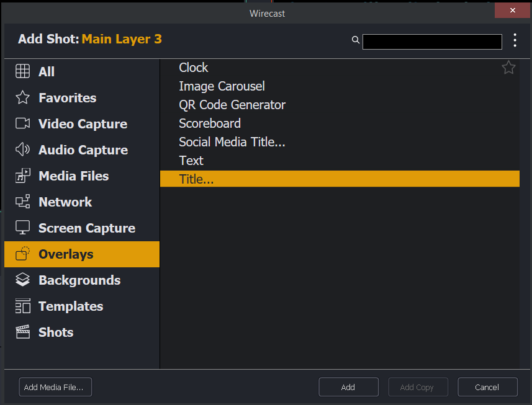The width and height of the screenshot is (532, 405).
Task: Click the Add button
Action: (348, 386)
